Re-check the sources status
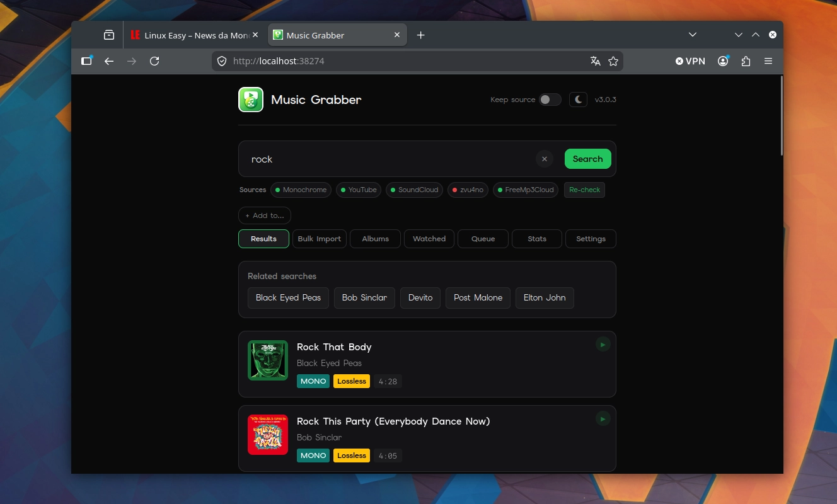The image size is (837, 504). coord(584,190)
